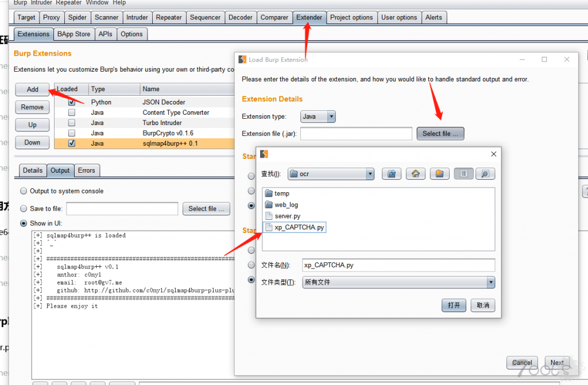The image size is (588, 385).
Task: Select Output to system console option
Action: click(x=24, y=191)
